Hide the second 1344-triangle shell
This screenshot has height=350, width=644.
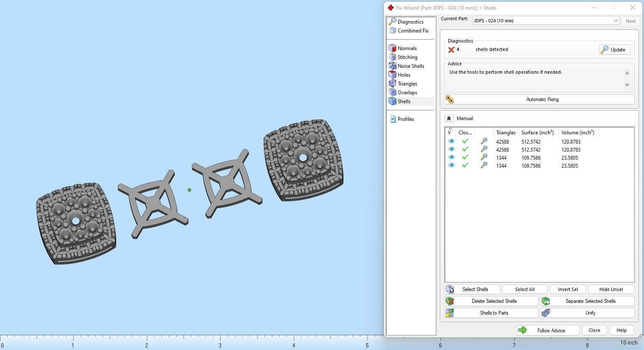(451, 166)
